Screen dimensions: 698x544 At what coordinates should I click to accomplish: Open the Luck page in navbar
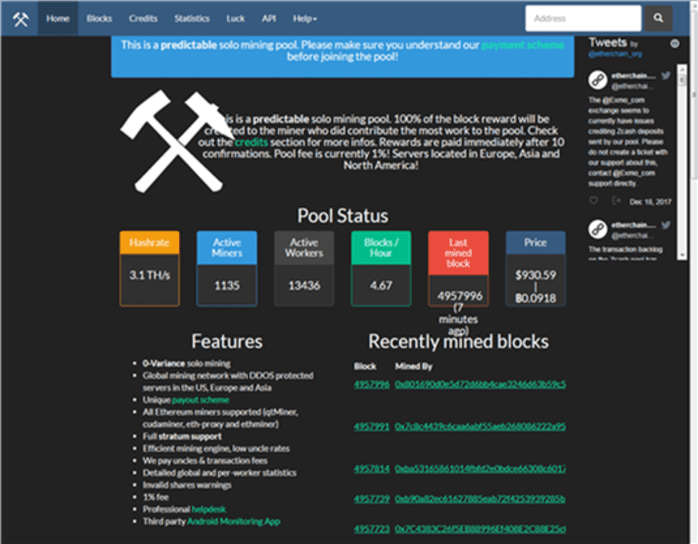[x=236, y=18]
